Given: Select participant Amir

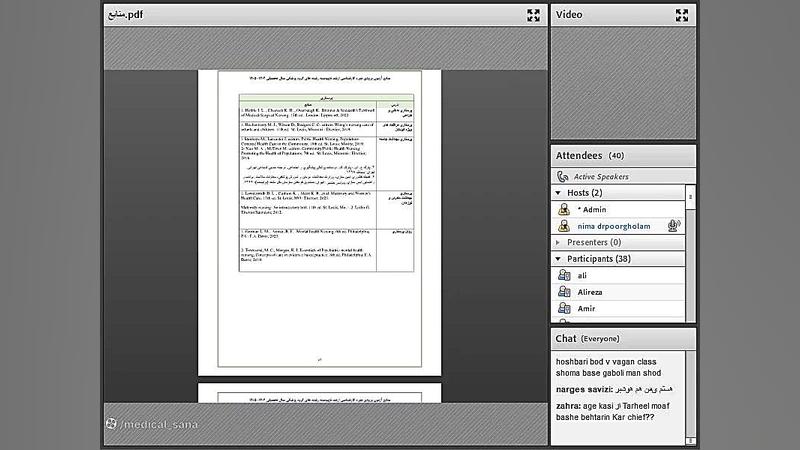Looking at the screenshot, I should pos(618,308).
